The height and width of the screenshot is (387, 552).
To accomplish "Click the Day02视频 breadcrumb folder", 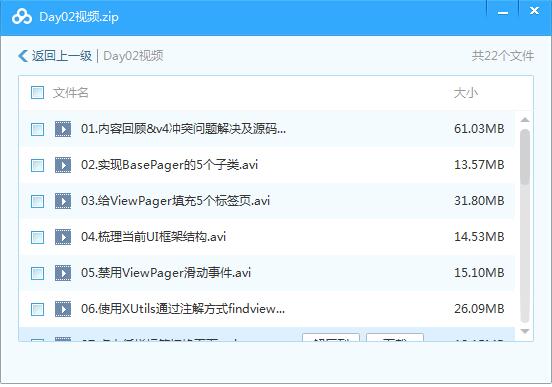I will point(133,56).
